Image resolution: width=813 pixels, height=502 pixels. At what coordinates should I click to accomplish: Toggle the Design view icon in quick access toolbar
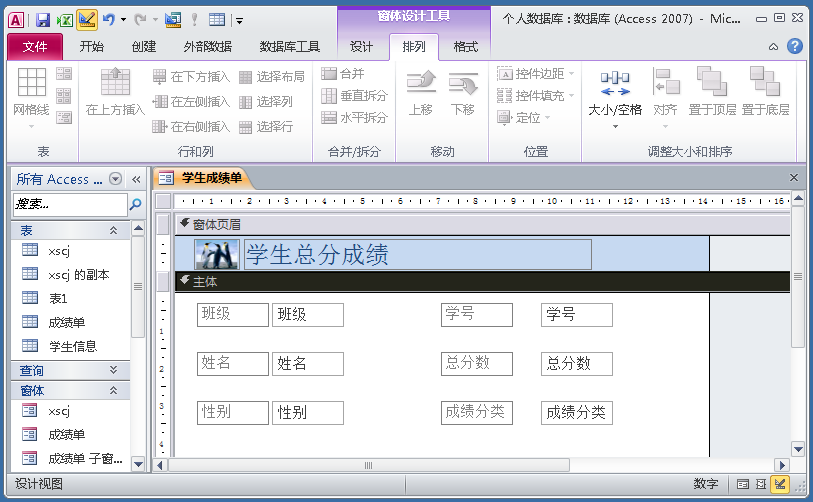[x=87, y=20]
